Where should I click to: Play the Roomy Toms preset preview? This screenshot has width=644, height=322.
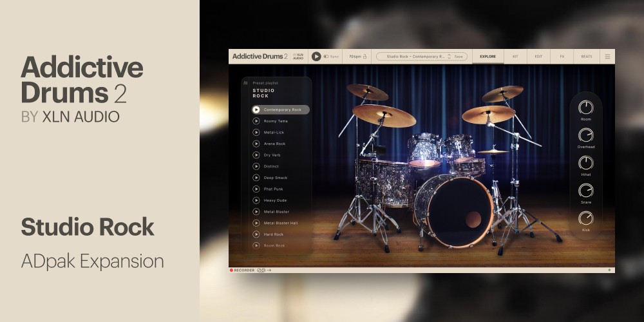click(x=256, y=121)
